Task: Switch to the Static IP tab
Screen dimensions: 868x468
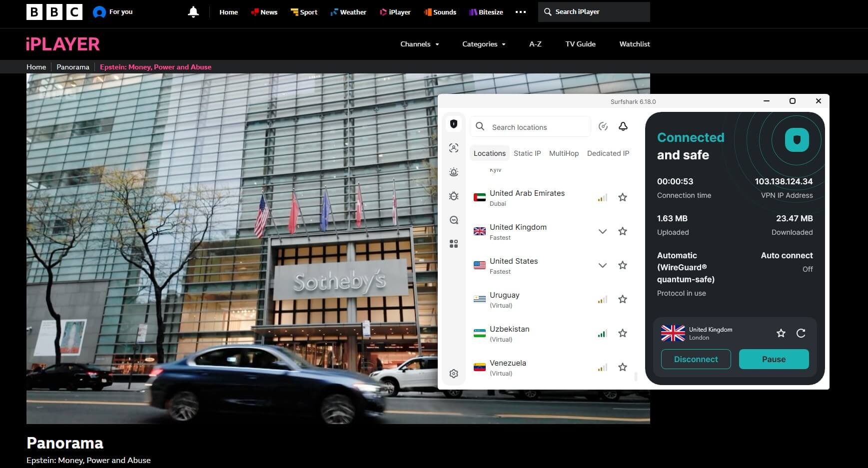Action: (x=527, y=153)
